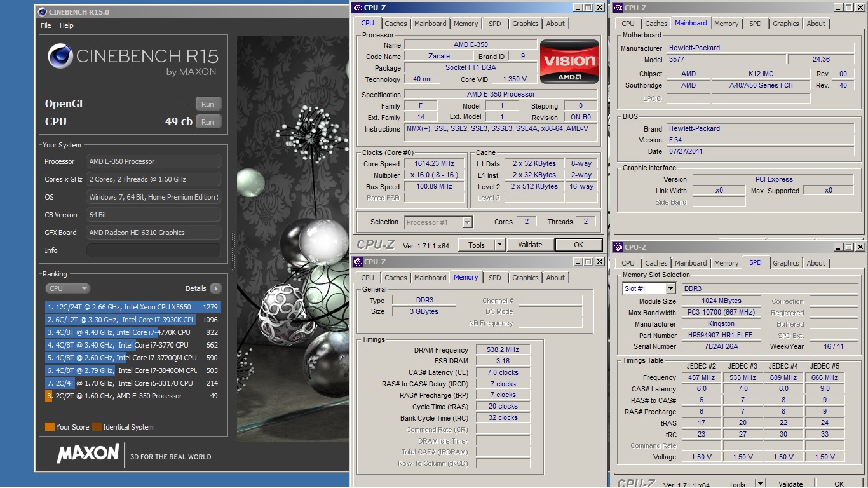The height and width of the screenshot is (488, 868).
Task: Click the BIOS version F.34 value
Action: [x=760, y=140]
